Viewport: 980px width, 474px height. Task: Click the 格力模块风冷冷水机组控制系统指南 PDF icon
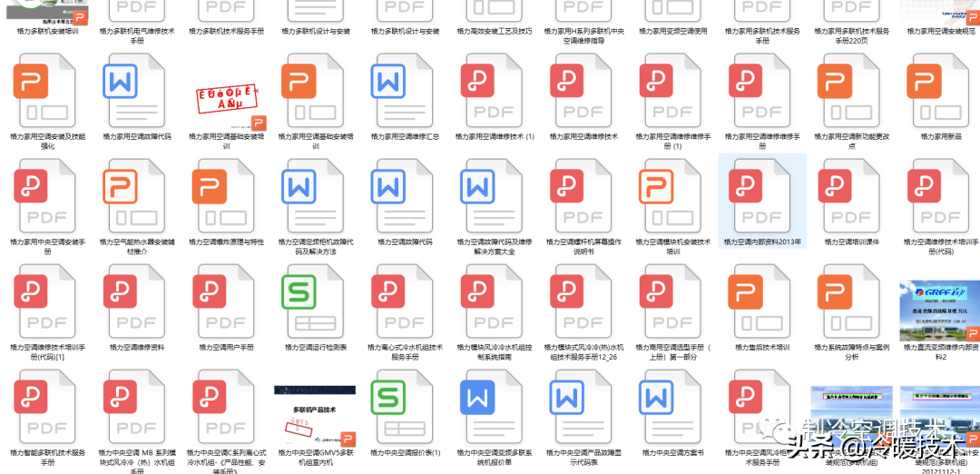point(491,301)
